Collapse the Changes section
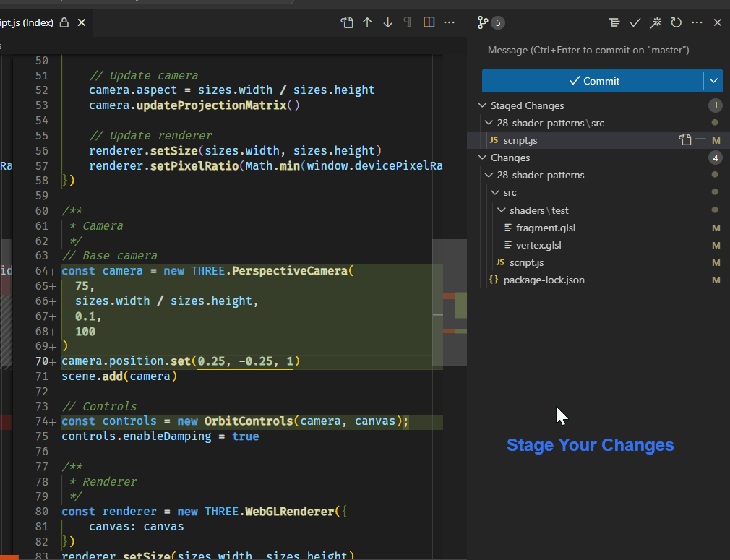Viewport: 730px width, 560px height. (482, 158)
